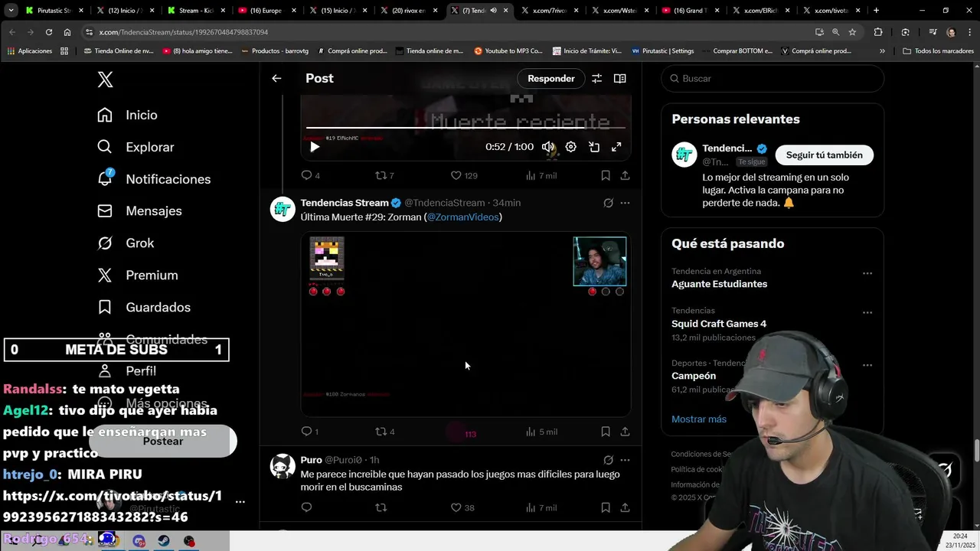
Task: Open Puro's profile name
Action: coord(311,460)
